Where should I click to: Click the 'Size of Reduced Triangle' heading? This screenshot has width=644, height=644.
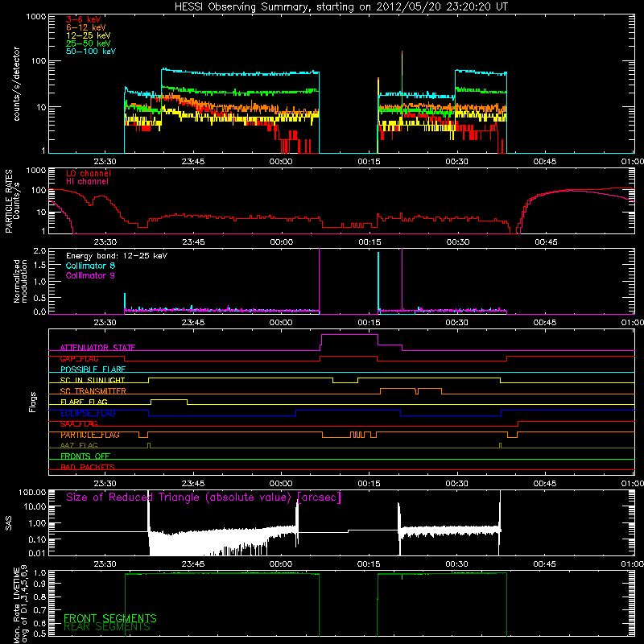[x=204, y=497]
